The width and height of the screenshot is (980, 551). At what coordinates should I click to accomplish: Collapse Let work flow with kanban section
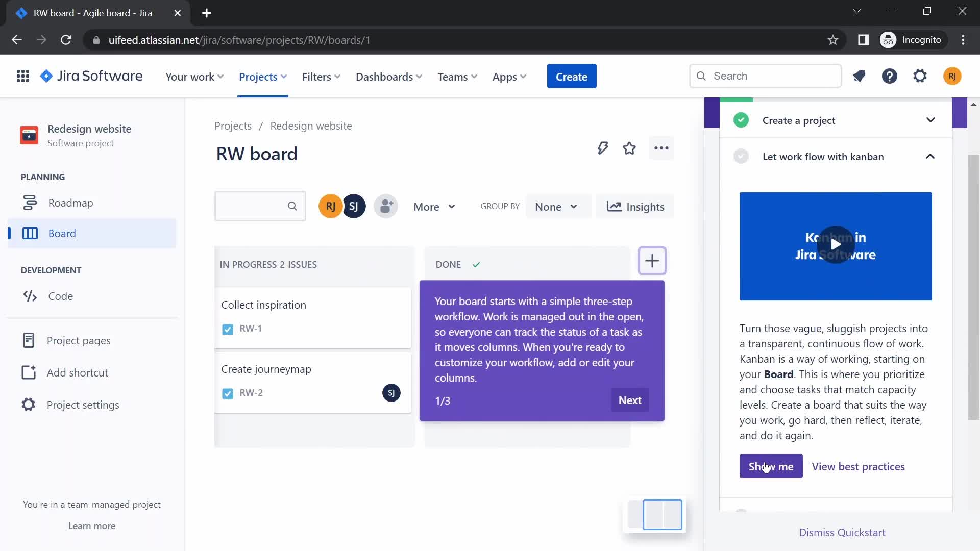coord(930,157)
